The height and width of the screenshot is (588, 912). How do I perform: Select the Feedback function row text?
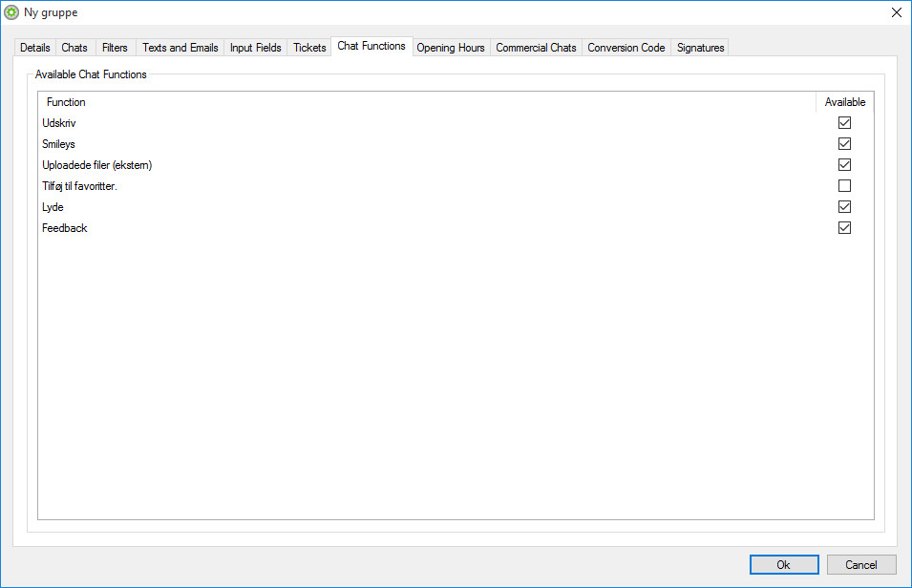[65, 228]
